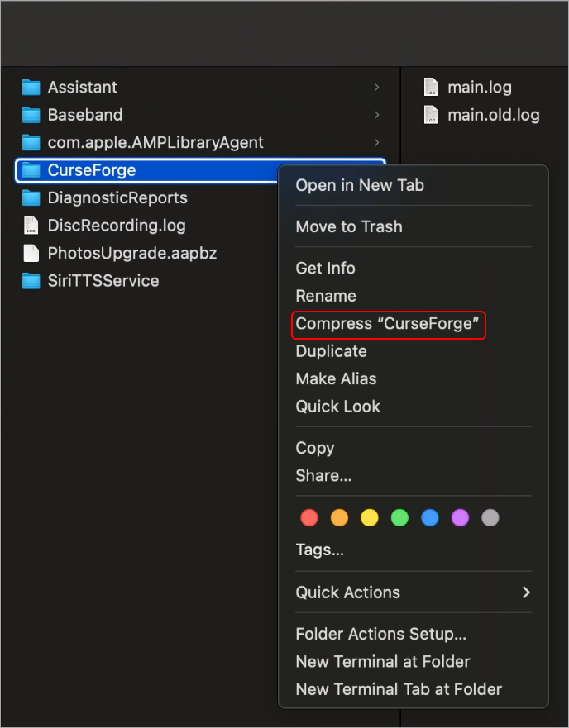Click the DiscRecording.log file icon

tap(31, 226)
